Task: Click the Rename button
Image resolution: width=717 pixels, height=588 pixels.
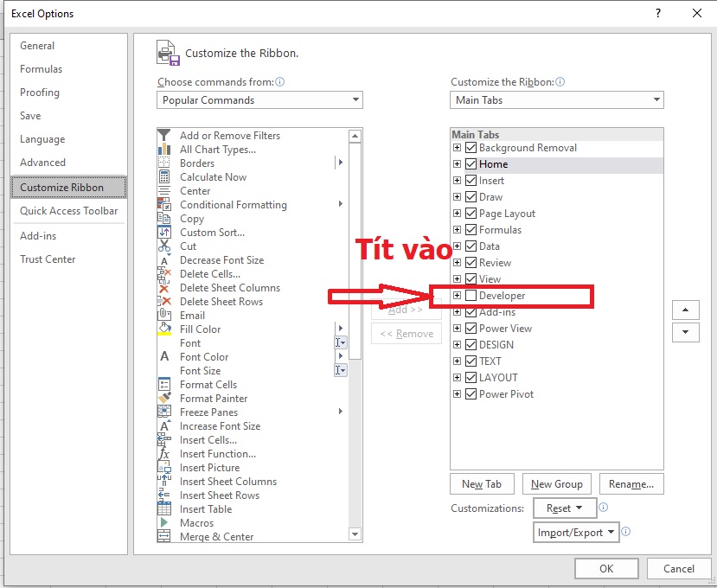Action: click(x=631, y=483)
